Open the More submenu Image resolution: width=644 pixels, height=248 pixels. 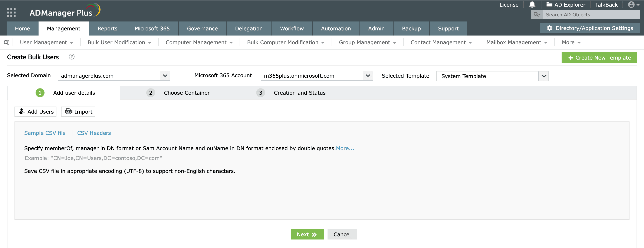(x=571, y=43)
